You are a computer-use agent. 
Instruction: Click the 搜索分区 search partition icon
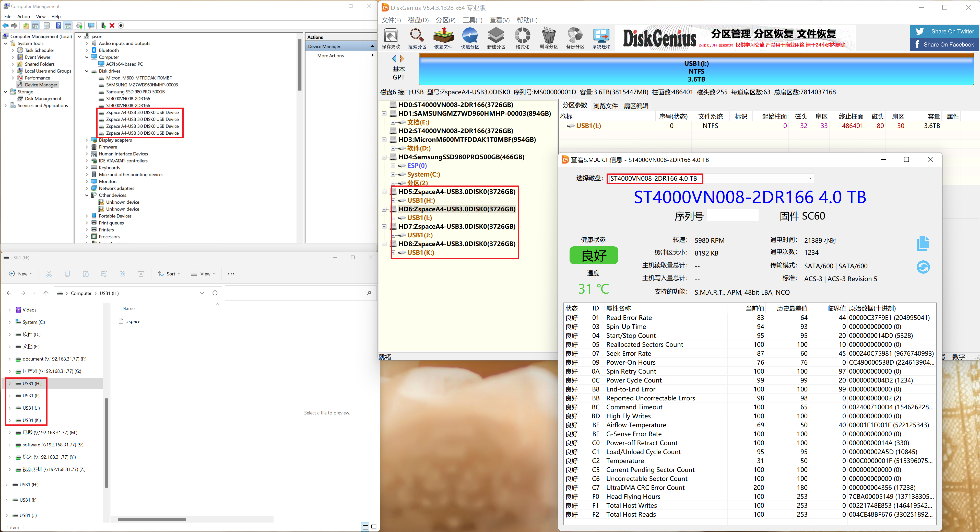(417, 38)
